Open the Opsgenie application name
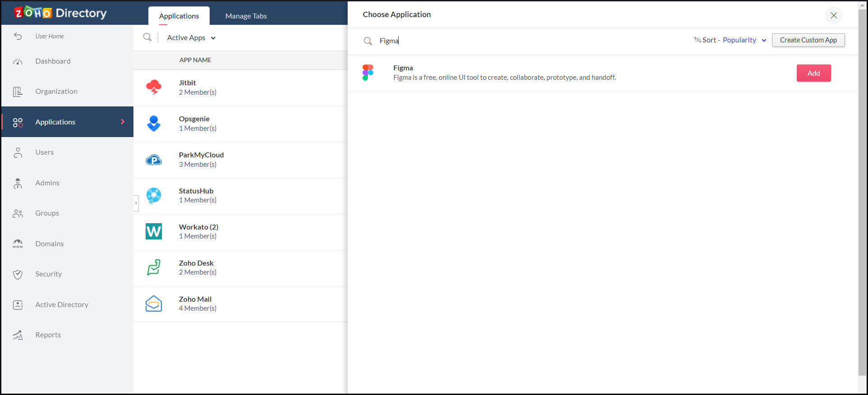This screenshot has height=395, width=868. 194,119
